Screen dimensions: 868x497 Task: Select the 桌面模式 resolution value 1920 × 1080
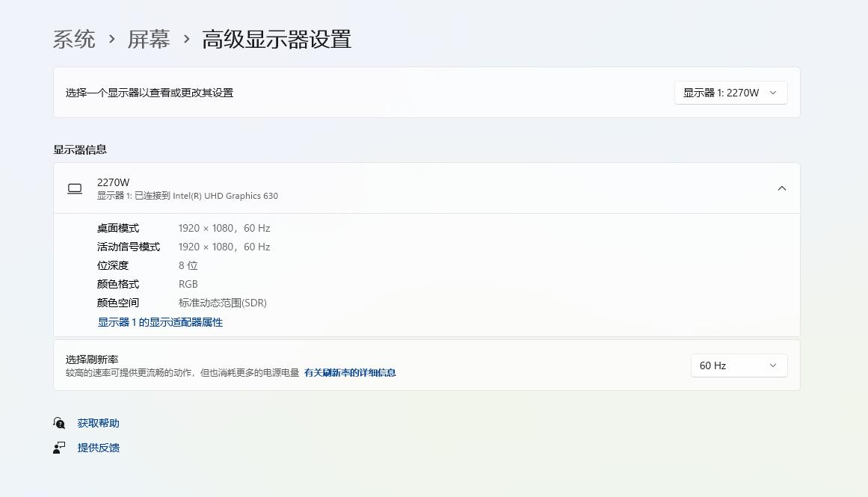(224, 228)
